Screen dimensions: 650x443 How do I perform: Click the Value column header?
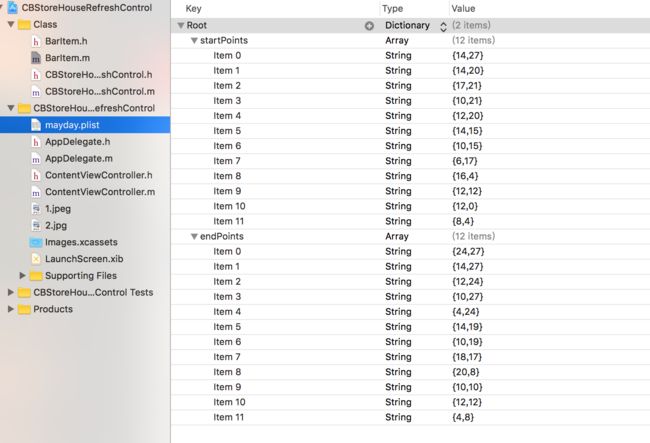click(463, 9)
